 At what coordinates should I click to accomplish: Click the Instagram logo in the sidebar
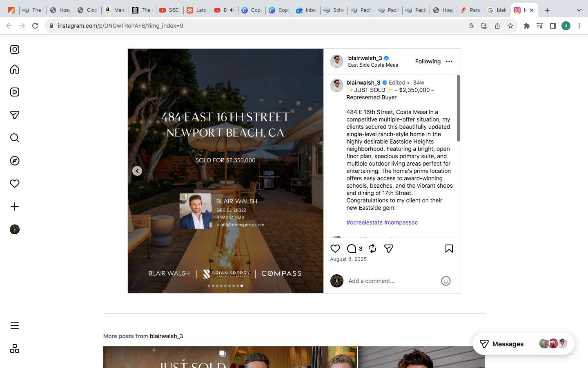(x=15, y=49)
